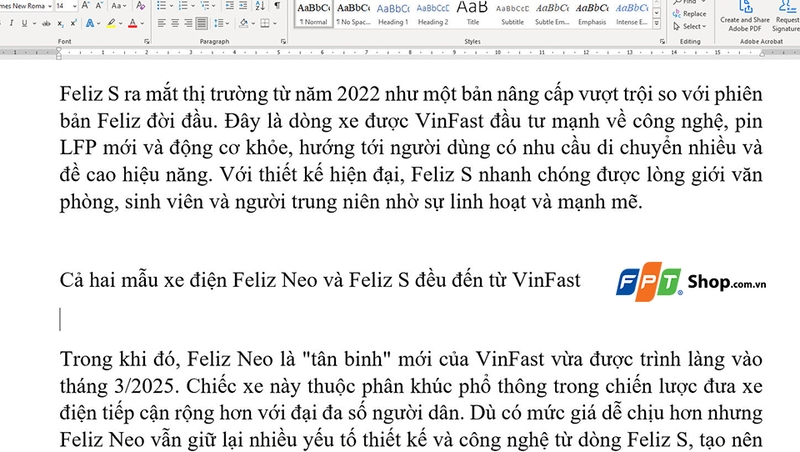Increase font size with Grow Font
This screenshot has height=452, width=800.
pyautogui.click(x=85, y=6)
